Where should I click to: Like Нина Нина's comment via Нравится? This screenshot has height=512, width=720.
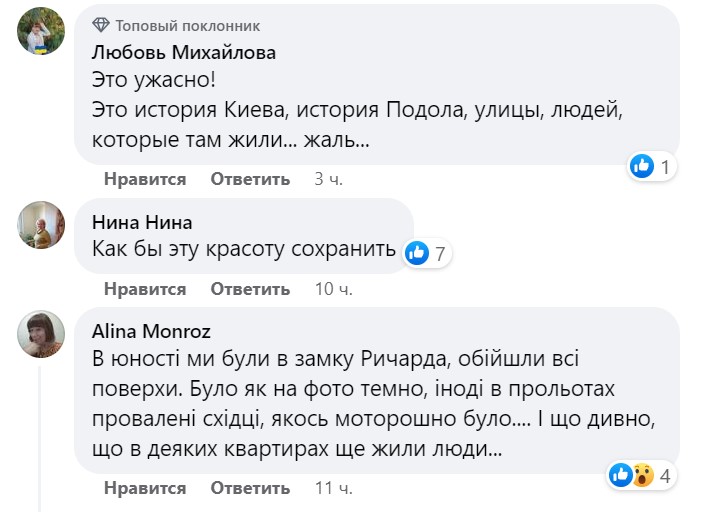pos(144,289)
